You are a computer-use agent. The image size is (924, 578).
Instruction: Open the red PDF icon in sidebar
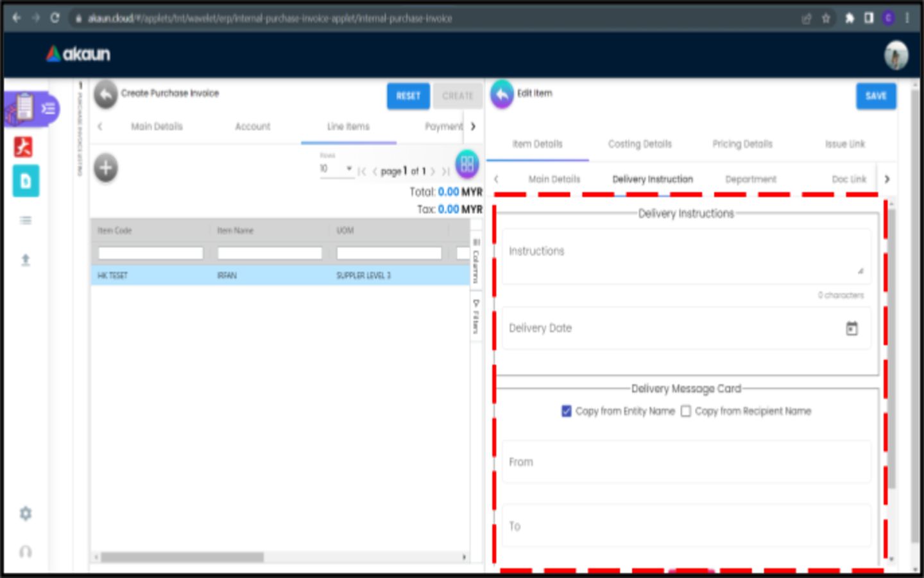point(24,146)
